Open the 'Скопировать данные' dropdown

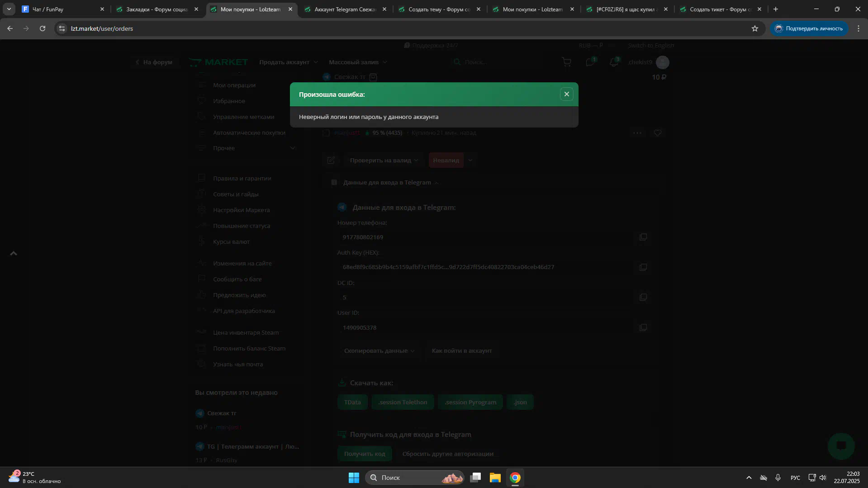point(379,351)
